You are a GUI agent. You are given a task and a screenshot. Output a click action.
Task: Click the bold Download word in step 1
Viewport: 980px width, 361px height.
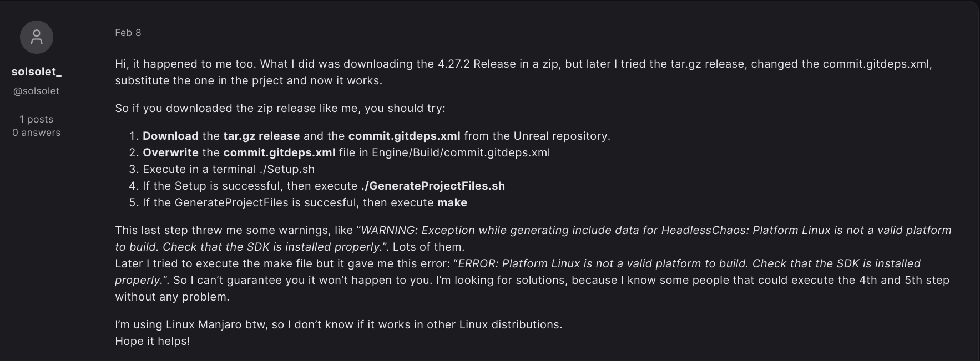tap(170, 136)
